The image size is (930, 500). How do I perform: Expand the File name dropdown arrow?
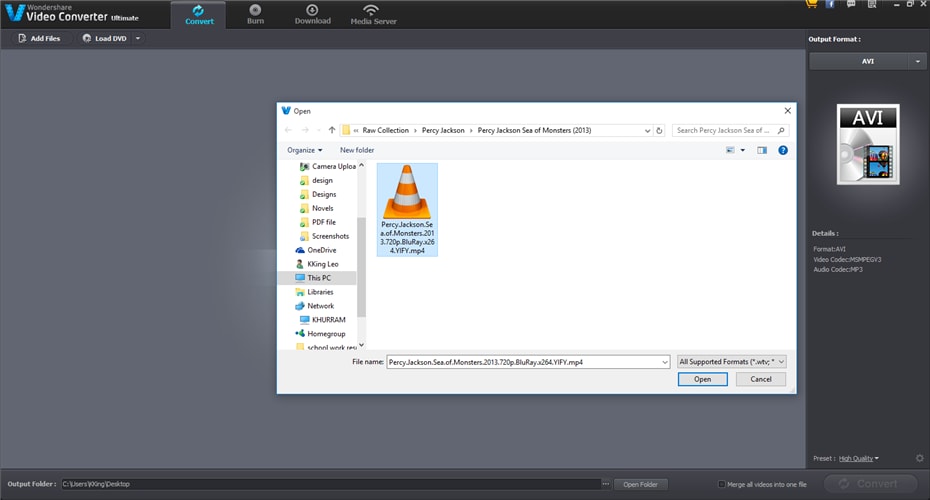pos(664,362)
